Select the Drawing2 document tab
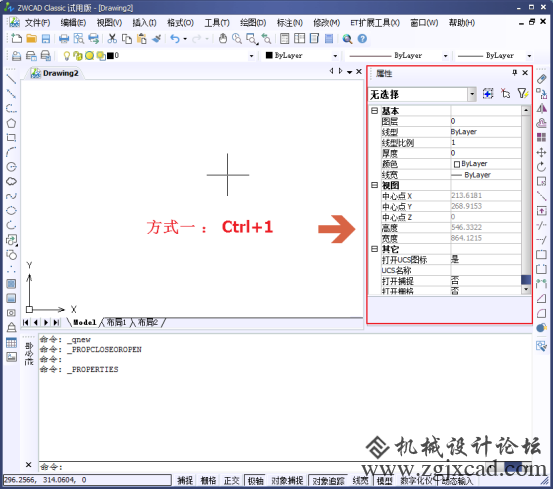This screenshot has height=490, width=554. (x=55, y=73)
